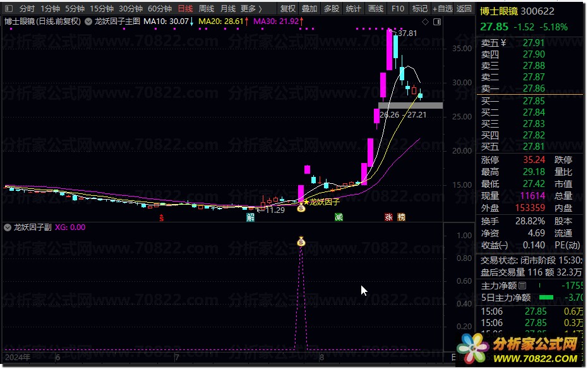Click the 返回 back button
588x369 pixels.
click(464, 8)
